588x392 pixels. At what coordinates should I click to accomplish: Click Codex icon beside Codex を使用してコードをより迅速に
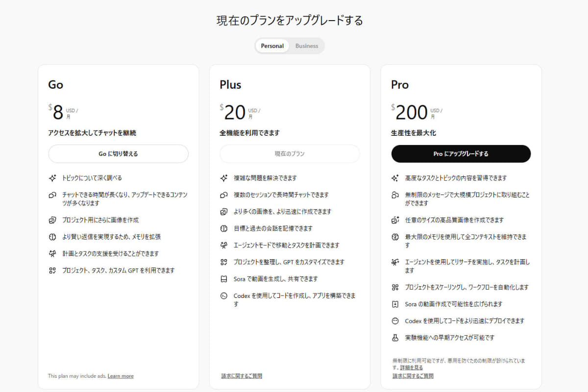coord(395,321)
